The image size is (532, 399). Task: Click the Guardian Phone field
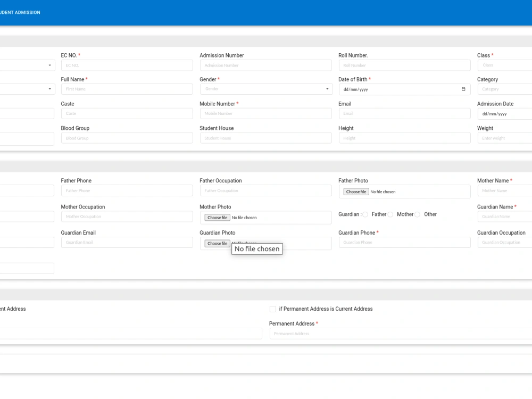[404, 242]
